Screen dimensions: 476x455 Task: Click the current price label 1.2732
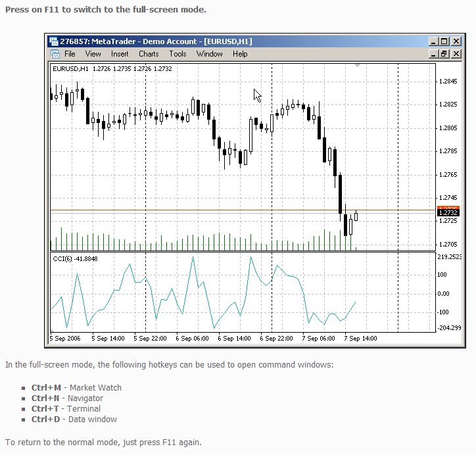pyautogui.click(x=448, y=213)
